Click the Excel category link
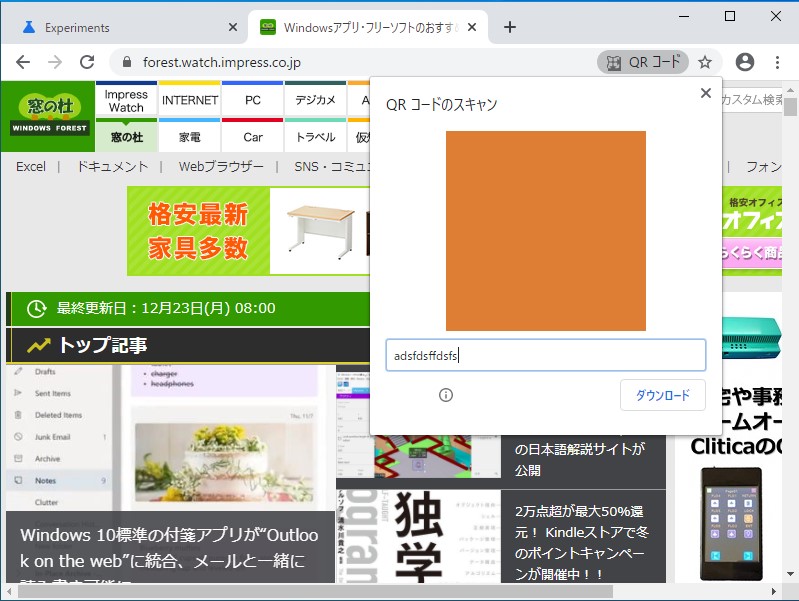 pos(31,167)
